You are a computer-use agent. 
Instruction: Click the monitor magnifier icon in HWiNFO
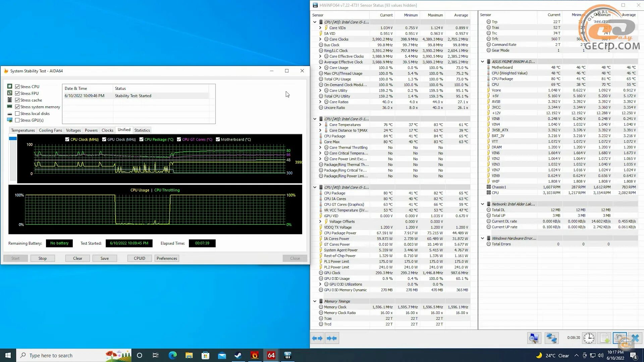pos(534,338)
